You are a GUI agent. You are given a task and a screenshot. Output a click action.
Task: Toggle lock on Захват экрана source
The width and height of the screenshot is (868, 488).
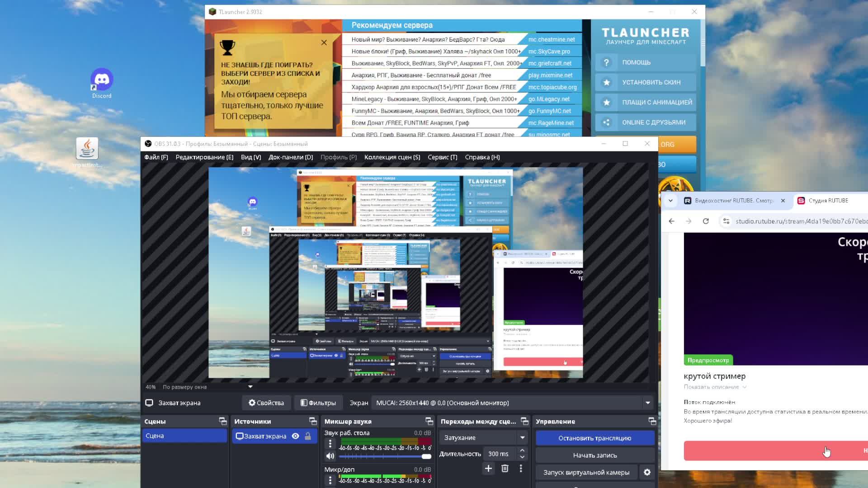coord(308,436)
